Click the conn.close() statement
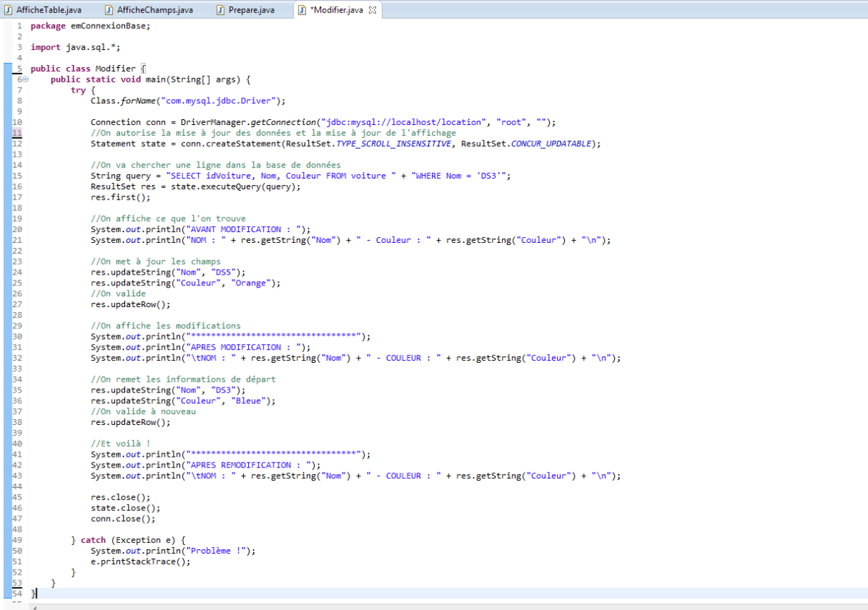Screen dimensions: 868x610 pyautogui.click(x=122, y=518)
